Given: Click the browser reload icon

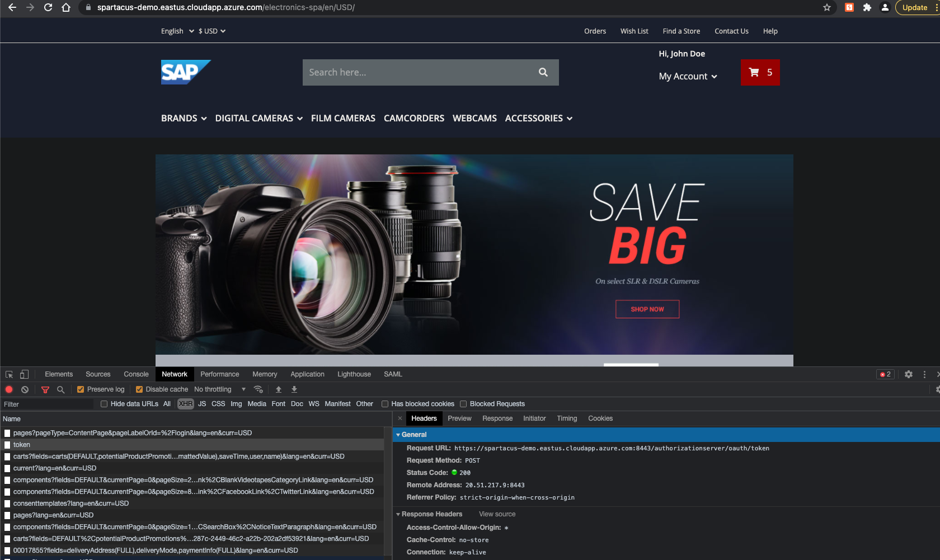Looking at the screenshot, I should coord(48,7).
